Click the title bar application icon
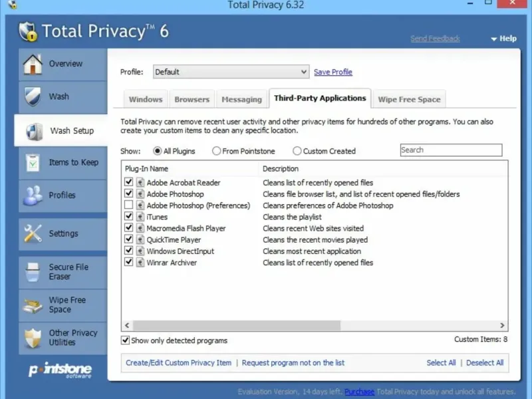 click(12, 5)
